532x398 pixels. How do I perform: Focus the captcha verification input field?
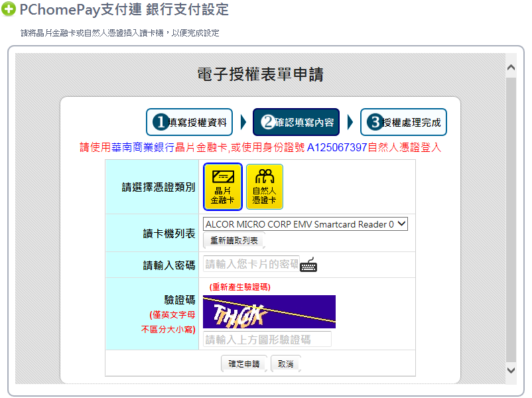267,340
